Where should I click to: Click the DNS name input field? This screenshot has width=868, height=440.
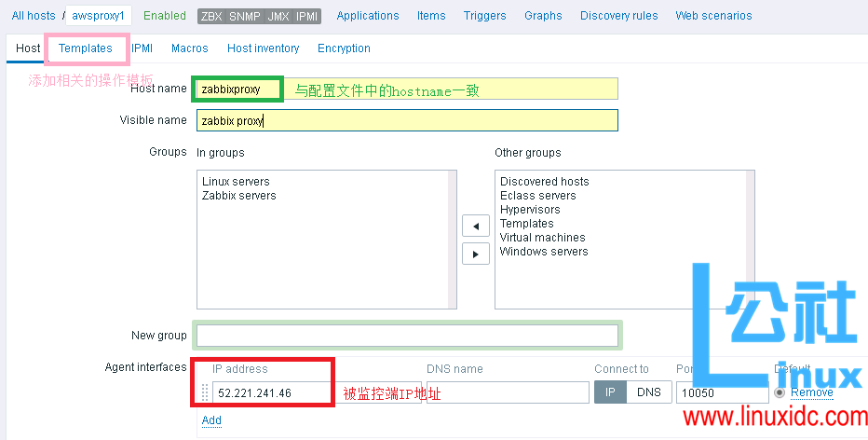tap(508, 392)
